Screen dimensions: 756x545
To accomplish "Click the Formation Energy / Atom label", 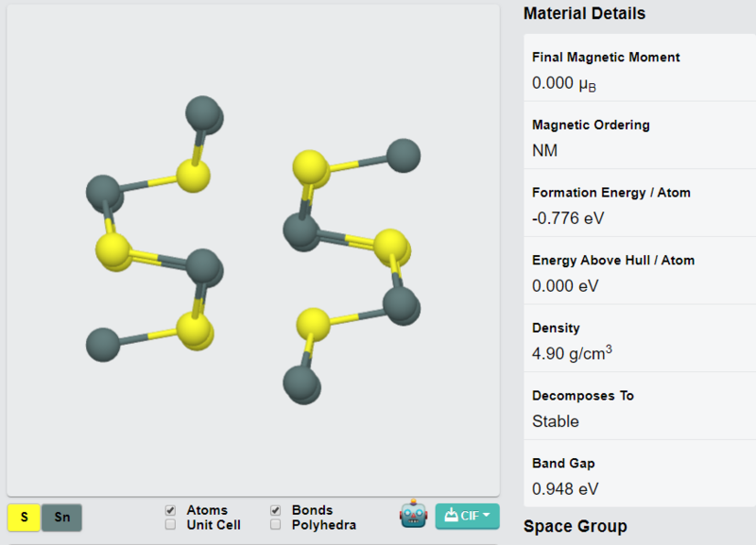I will (610, 193).
